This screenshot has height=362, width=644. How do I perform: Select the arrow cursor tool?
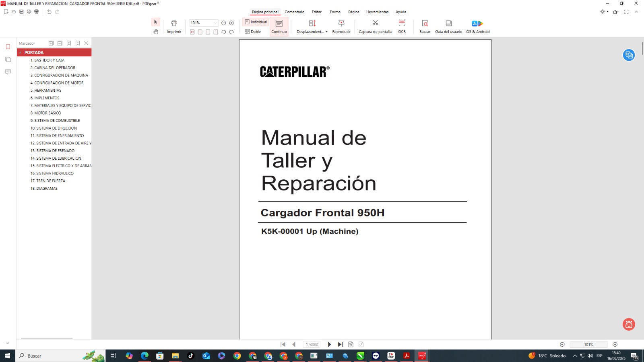156,22
